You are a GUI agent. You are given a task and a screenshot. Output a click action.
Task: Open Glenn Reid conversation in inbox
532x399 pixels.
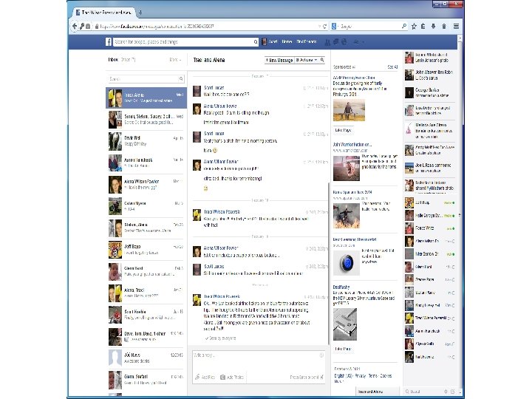tap(146, 271)
